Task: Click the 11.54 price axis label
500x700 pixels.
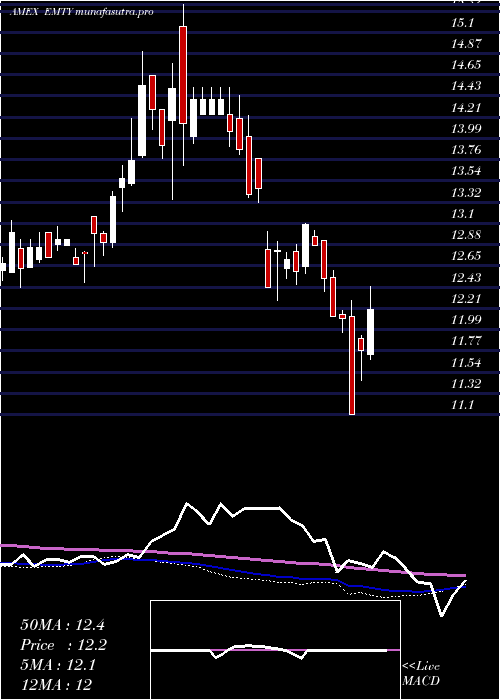Action: pyautogui.click(x=467, y=362)
